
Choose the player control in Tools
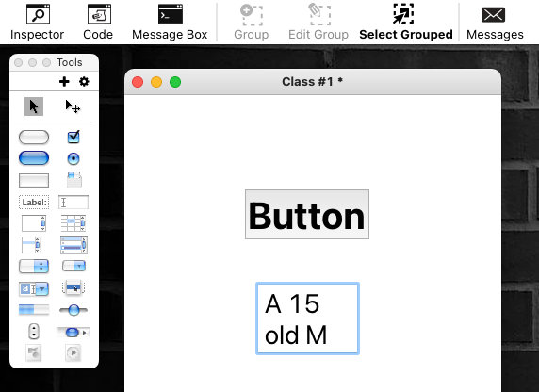coord(73,353)
